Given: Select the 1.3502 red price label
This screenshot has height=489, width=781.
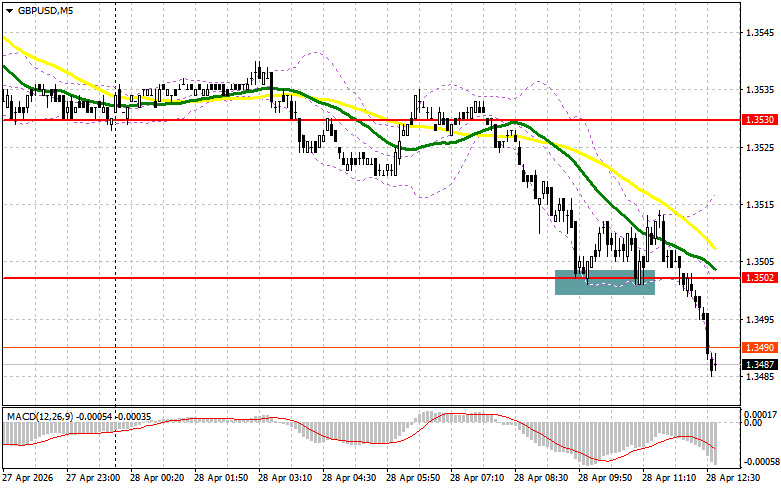Looking at the screenshot, I should pyautogui.click(x=760, y=278).
